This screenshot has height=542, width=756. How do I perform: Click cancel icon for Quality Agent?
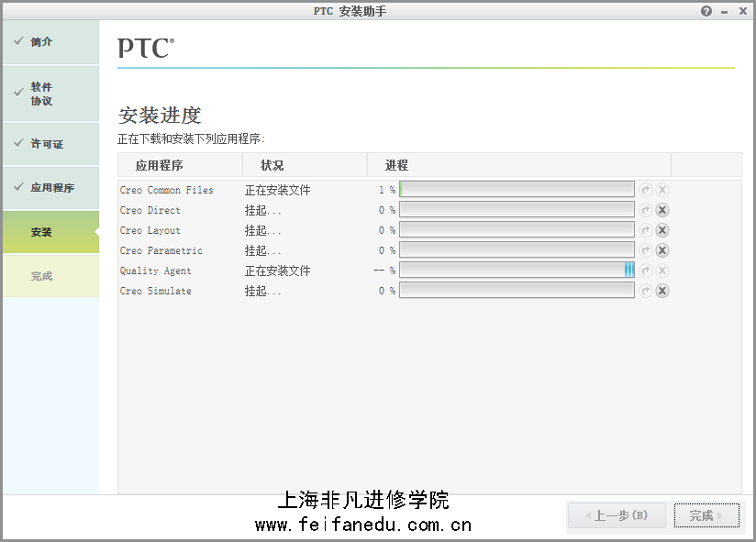pyautogui.click(x=662, y=271)
